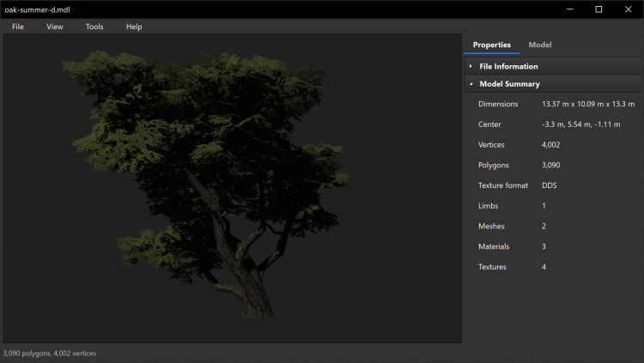Minimize the oak-summer-d.mdl window
The height and width of the screenshot is (363, 644).
tap(568, 9)
